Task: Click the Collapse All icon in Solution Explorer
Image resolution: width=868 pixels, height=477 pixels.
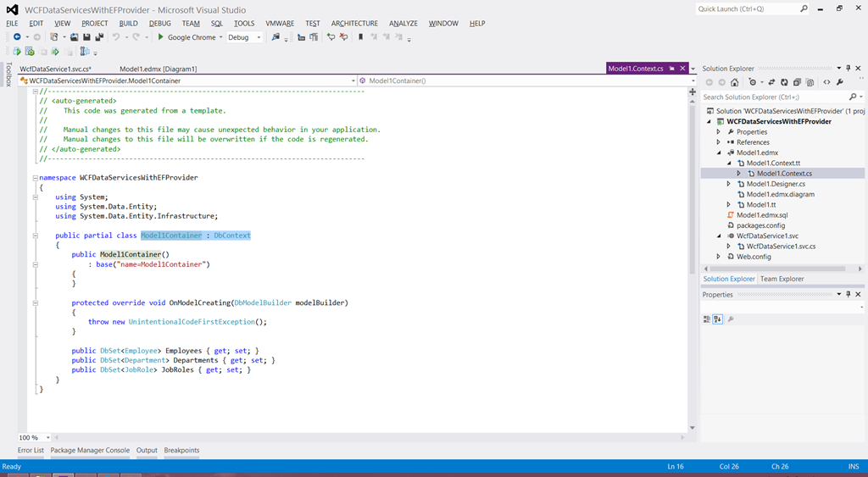Action: point(797,82)
